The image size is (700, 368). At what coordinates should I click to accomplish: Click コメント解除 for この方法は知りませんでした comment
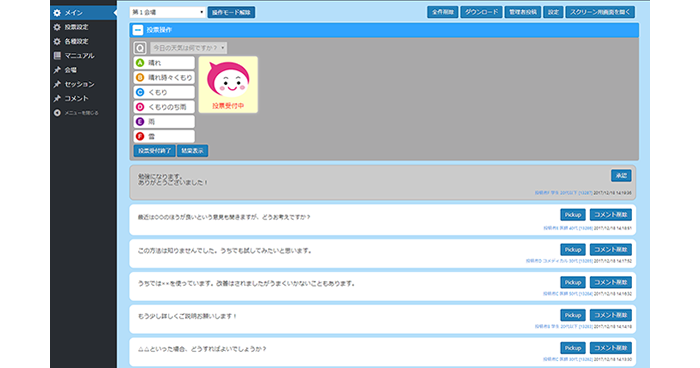tap(611, 250)
